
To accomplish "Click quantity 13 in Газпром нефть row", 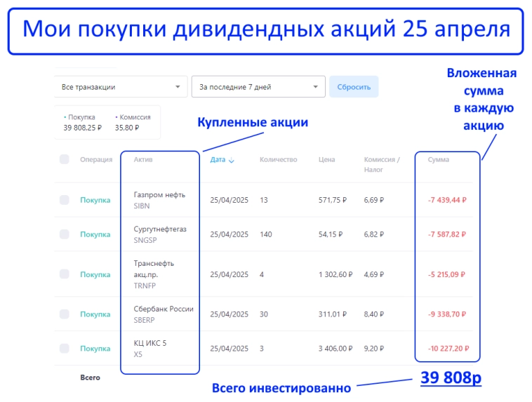I will 264,200.
